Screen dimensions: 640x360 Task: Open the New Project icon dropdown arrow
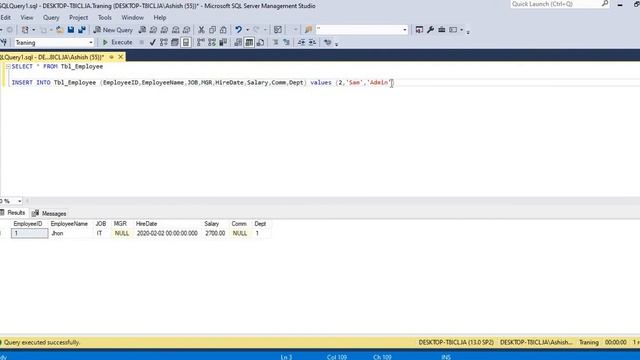point(33,30)
